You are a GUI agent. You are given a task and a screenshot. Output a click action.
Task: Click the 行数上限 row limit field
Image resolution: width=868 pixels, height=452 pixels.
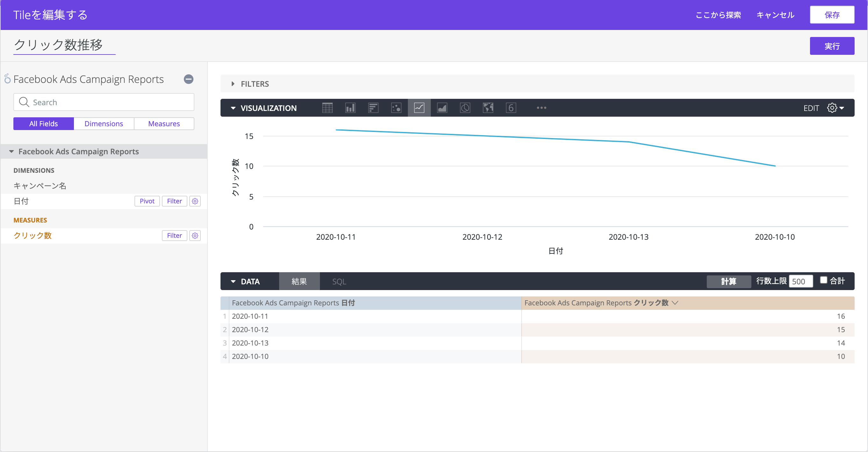[x=801, y=281]
